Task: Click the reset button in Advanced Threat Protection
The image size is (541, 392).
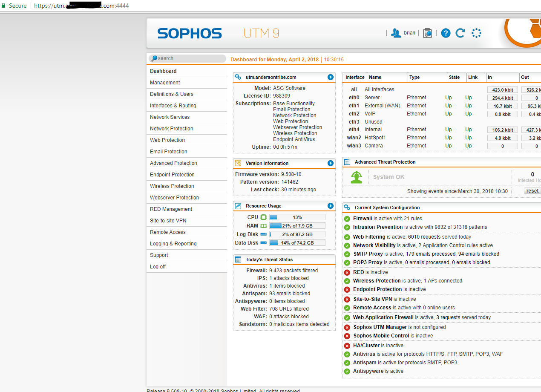Action: click(532, 191)
